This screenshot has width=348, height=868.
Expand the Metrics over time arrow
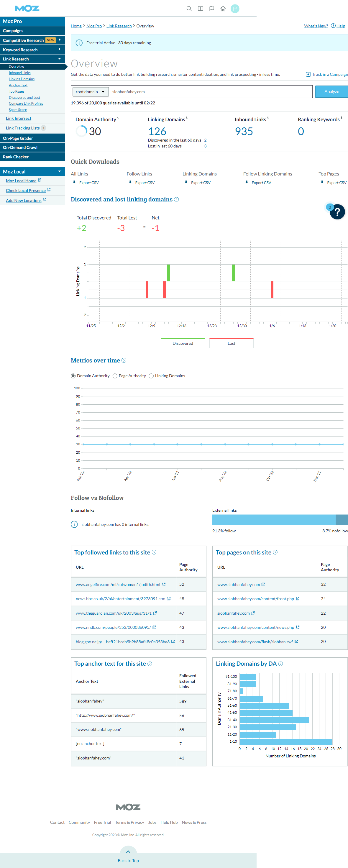(x=124, y=360)
